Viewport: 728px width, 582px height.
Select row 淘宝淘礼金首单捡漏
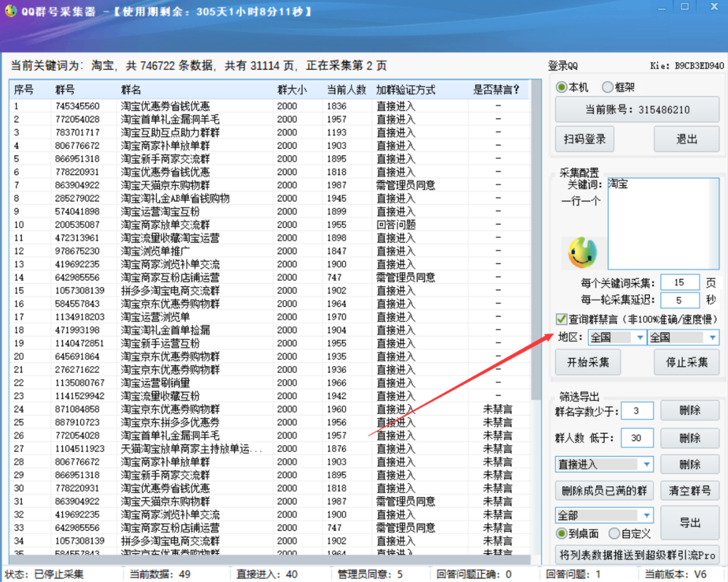click(x=269, y=330)
